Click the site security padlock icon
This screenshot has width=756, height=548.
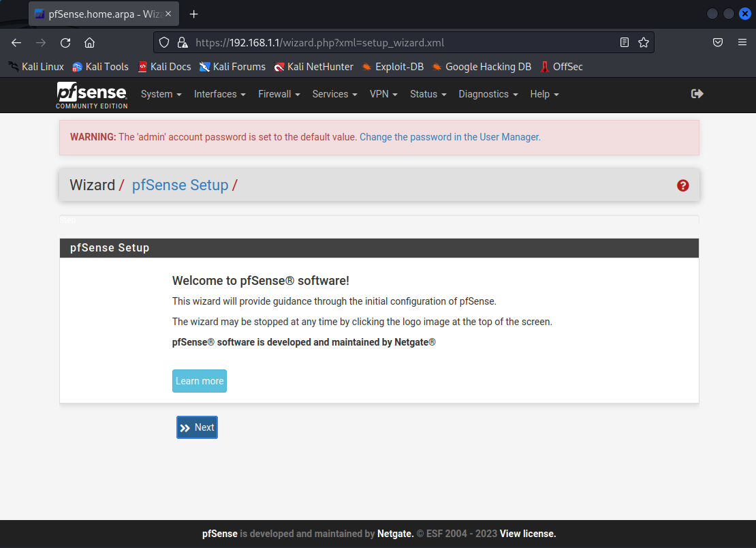pyautogui.click(x=182, y=42)
